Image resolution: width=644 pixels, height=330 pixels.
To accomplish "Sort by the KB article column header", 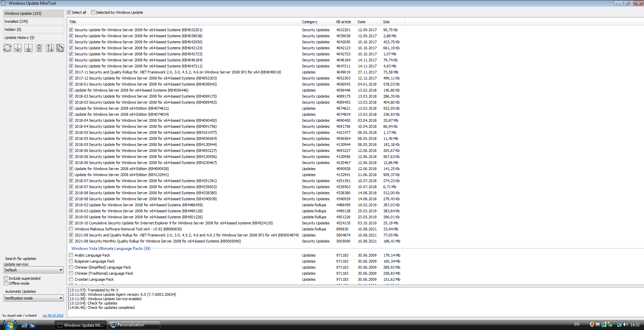I will [345, 22].
